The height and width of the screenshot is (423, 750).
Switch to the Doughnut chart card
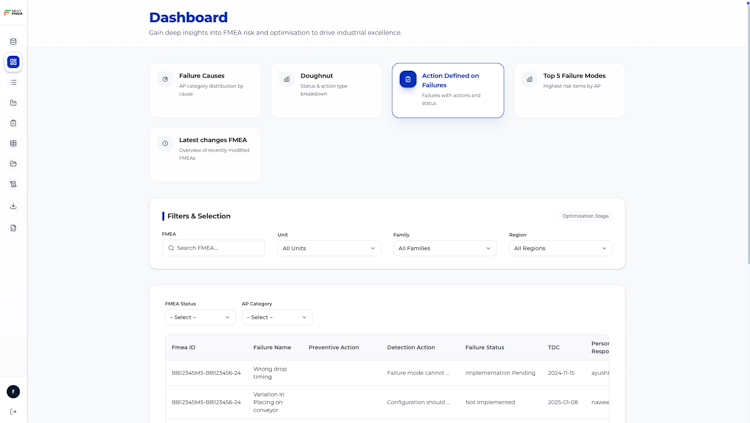point(327,90)
